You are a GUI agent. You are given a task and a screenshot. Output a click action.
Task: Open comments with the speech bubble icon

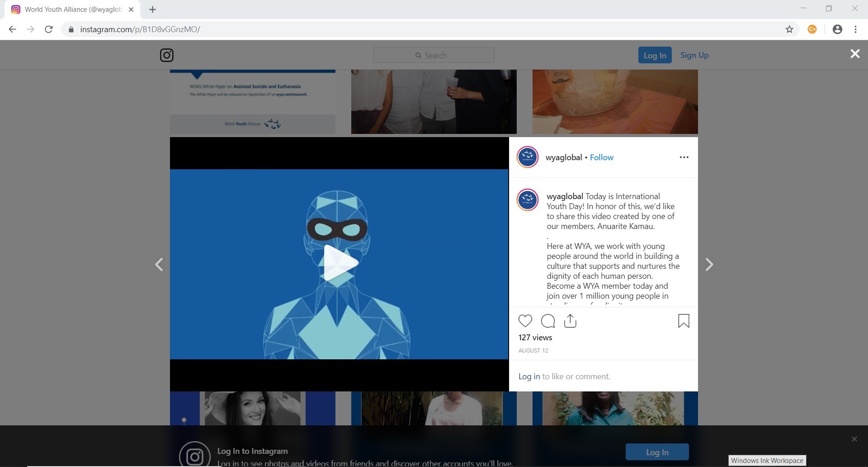(547, 321)
